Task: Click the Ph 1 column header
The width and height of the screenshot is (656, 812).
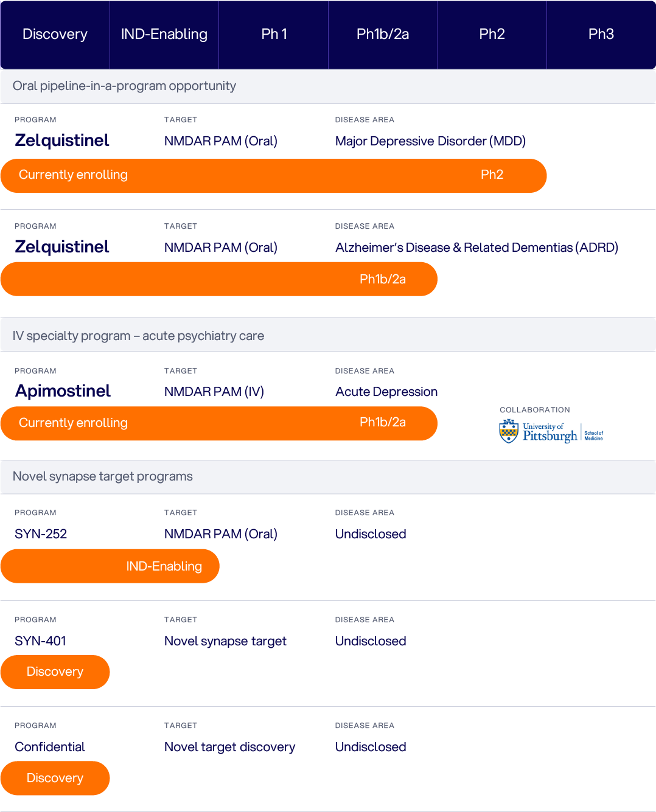Action: pyautogui.click(x=274, y=34)
